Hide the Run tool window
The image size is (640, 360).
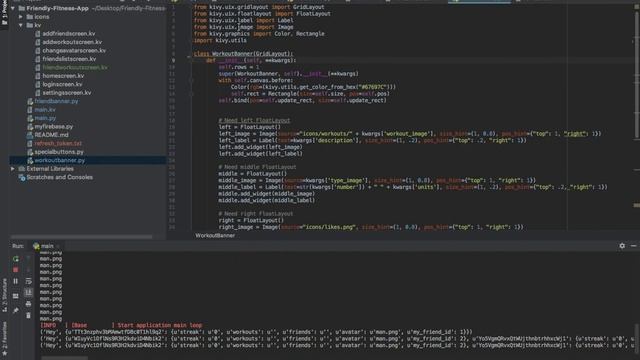pyautogui.click(x=633, y=246)
